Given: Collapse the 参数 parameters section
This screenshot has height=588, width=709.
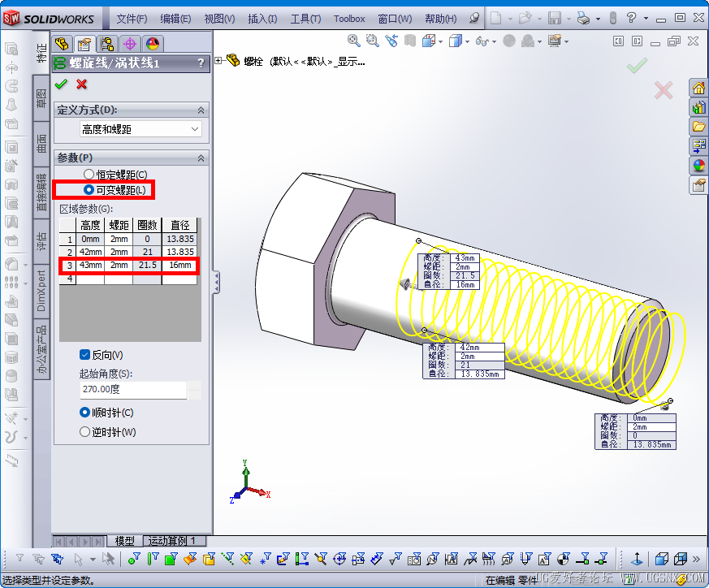Looking at the screenshot, I should [x=201, y=158].
